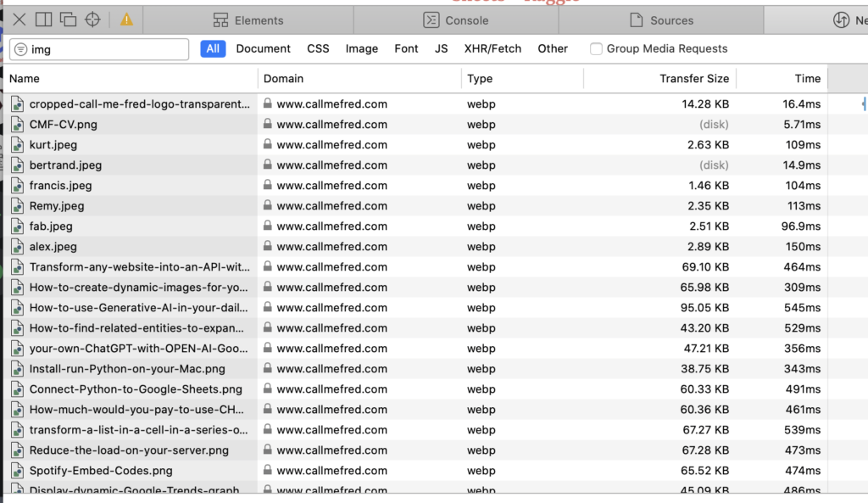The width and height of the screenshot is (868, 503).
Task: Filter requests by Font
Action: tap(406, 48)
